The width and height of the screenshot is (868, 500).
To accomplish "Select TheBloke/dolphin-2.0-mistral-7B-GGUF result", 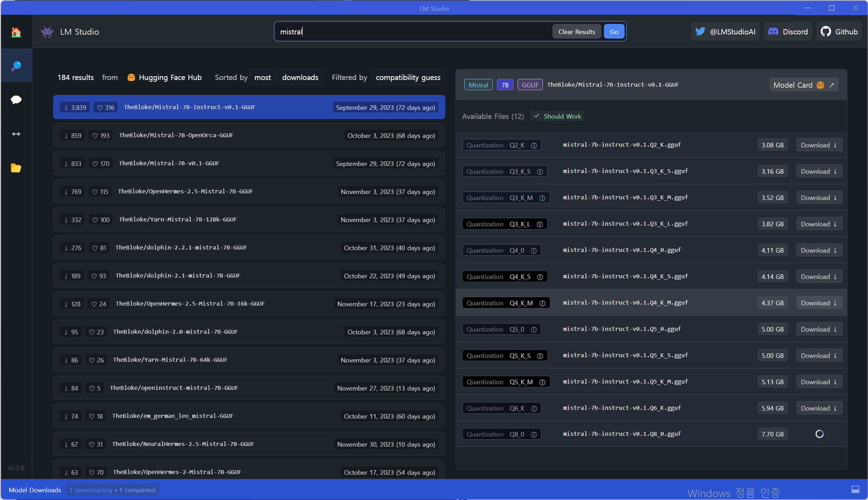I will click(249, 332).
